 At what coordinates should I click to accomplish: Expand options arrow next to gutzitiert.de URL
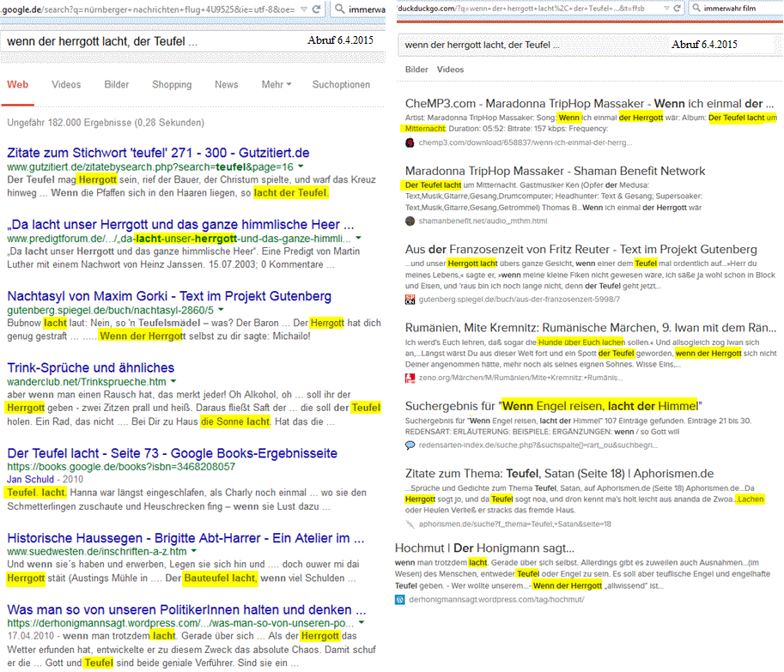tap(301, 166)
